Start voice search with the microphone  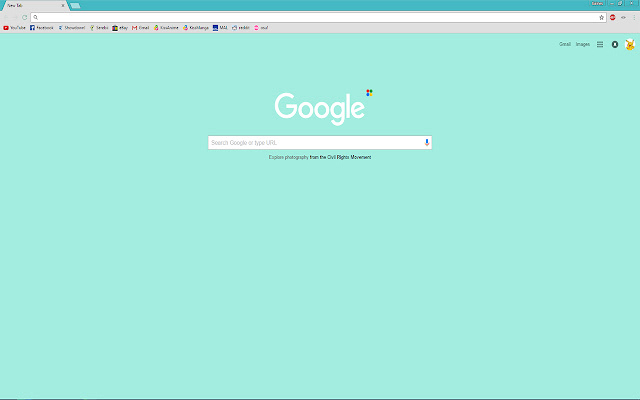pos(427,142)
